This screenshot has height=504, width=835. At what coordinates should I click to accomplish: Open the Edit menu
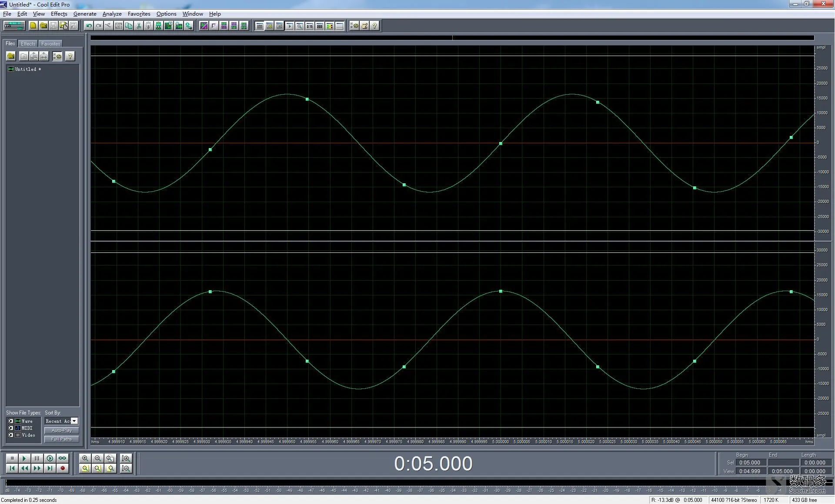tap(22, 14)
